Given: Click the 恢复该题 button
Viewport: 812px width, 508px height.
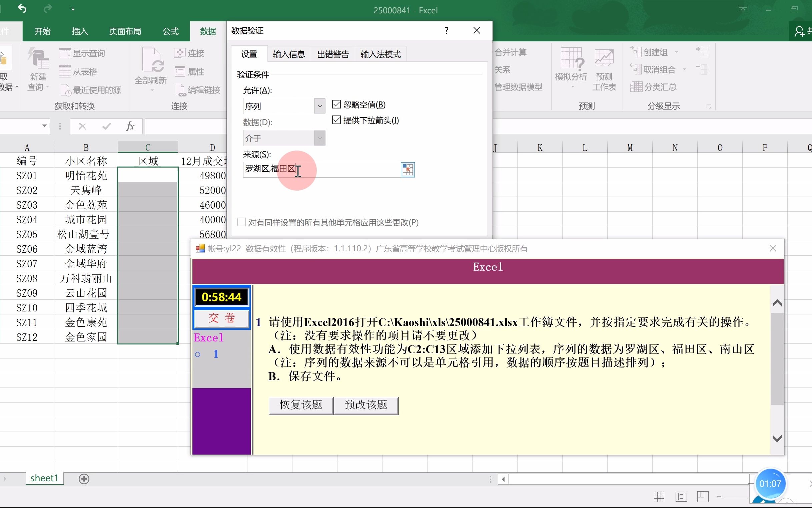Looking at the screenshot, I should coord(301,405).
